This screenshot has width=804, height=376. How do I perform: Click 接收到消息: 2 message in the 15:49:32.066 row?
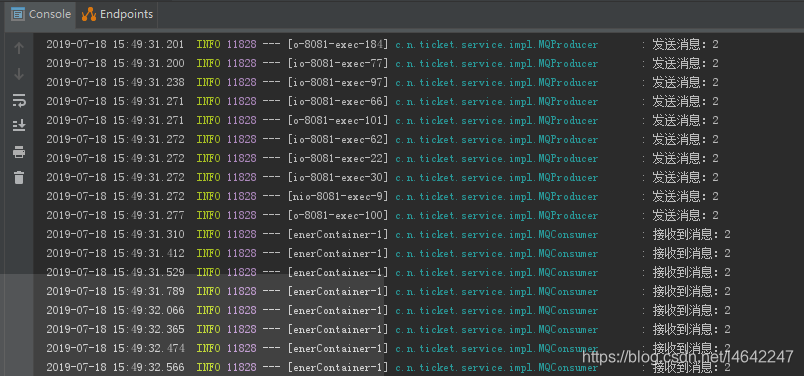(691, 310)
